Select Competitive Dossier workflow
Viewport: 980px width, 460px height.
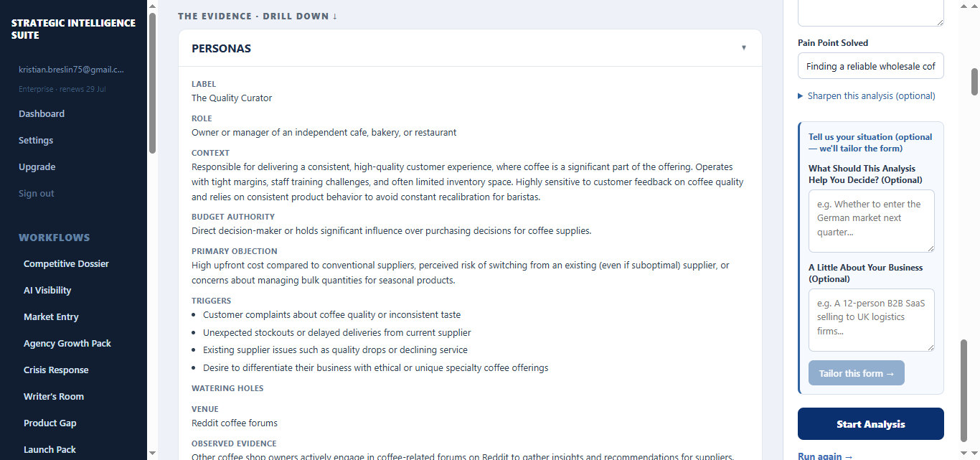[x=66, y=263]
